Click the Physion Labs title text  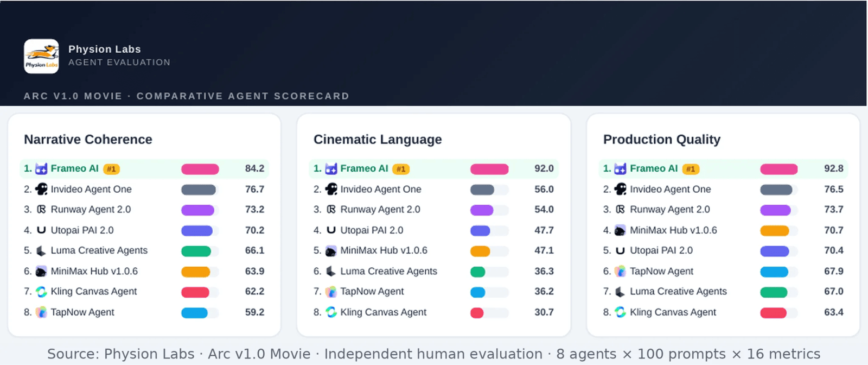105,49
